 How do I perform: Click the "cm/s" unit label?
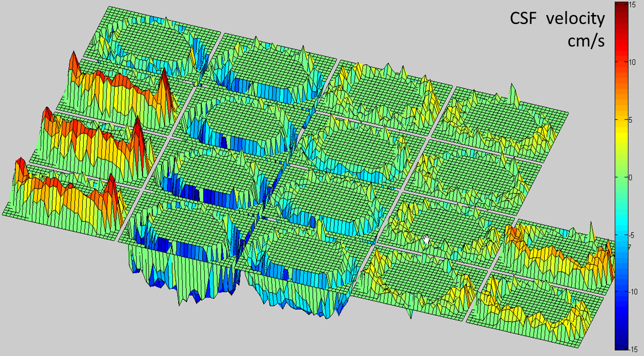tap(585, 41)
